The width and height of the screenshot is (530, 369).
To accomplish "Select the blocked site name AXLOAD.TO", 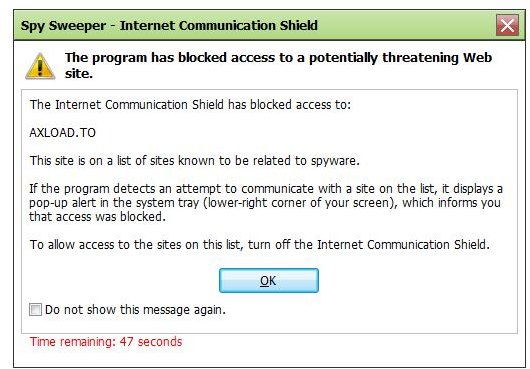I will pyautogui.click(x=63, y=132).
